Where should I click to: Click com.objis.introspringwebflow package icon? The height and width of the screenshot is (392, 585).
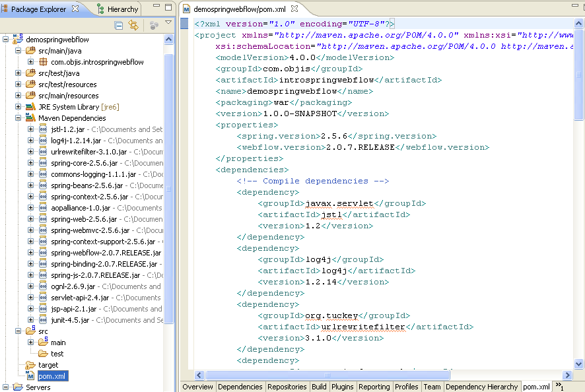[44, 62]
